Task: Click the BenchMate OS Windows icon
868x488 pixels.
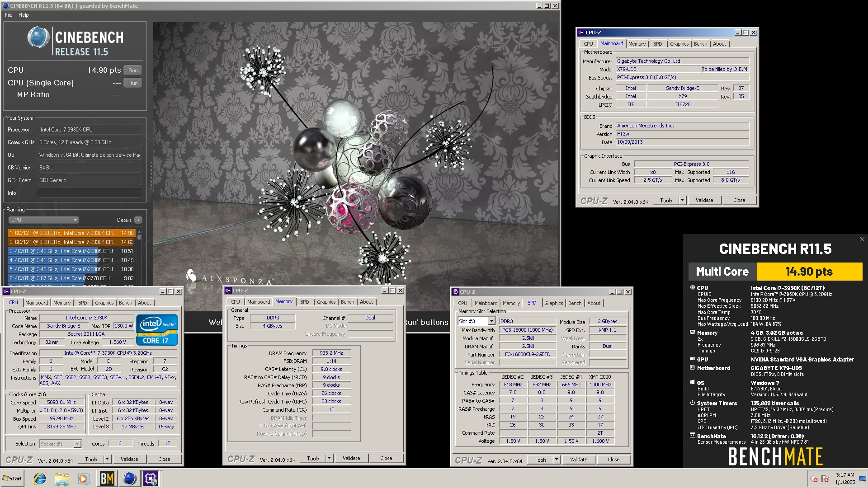Action: click(x=692, y=383)
